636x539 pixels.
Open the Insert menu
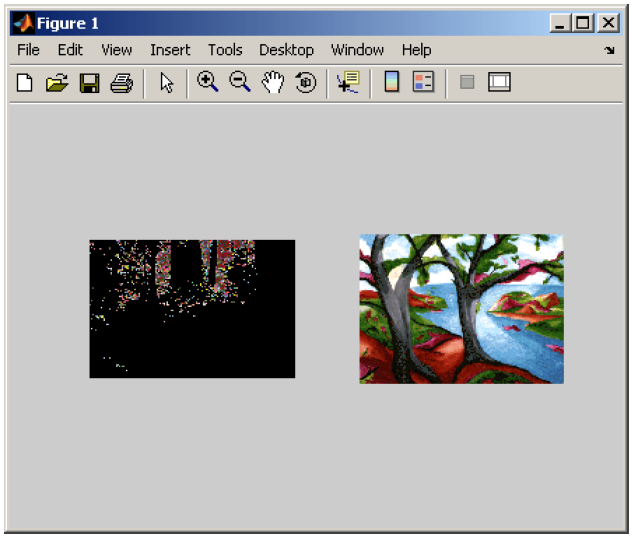tap(170, 50)
